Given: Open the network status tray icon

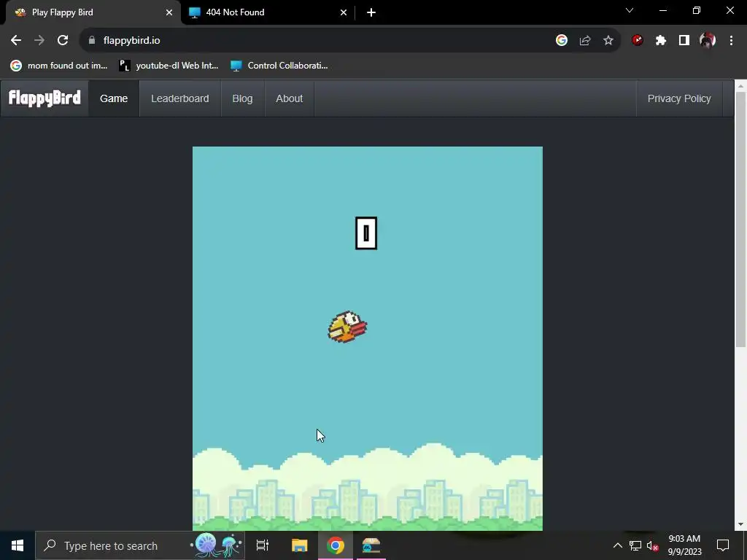Looking at the screenshot, I should click(x=635, y=545).
